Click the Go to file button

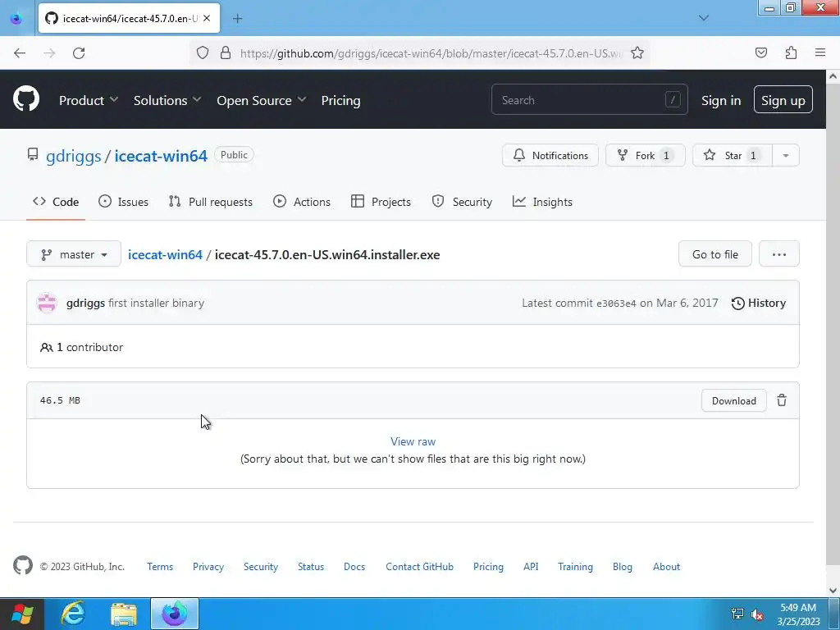715,254
